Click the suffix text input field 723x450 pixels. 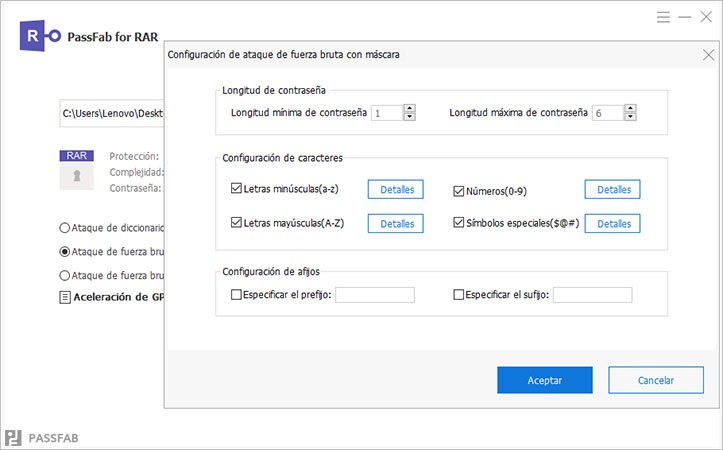tap(593, 295)
